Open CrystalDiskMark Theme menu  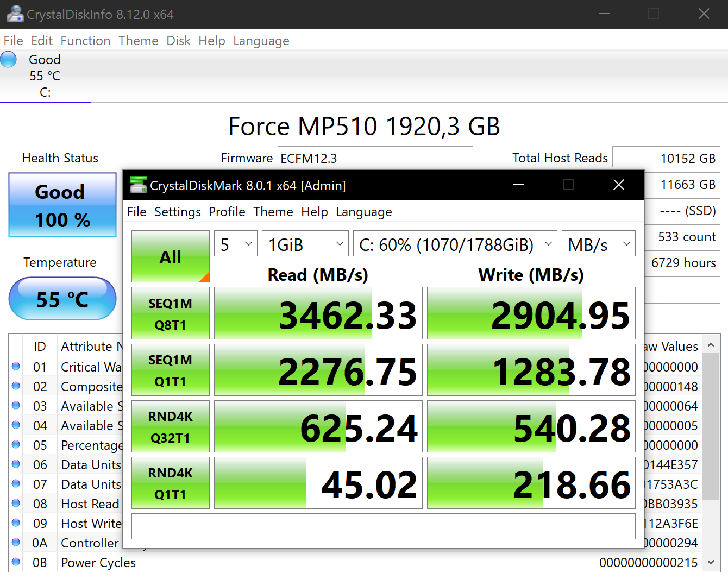(273, 212)
